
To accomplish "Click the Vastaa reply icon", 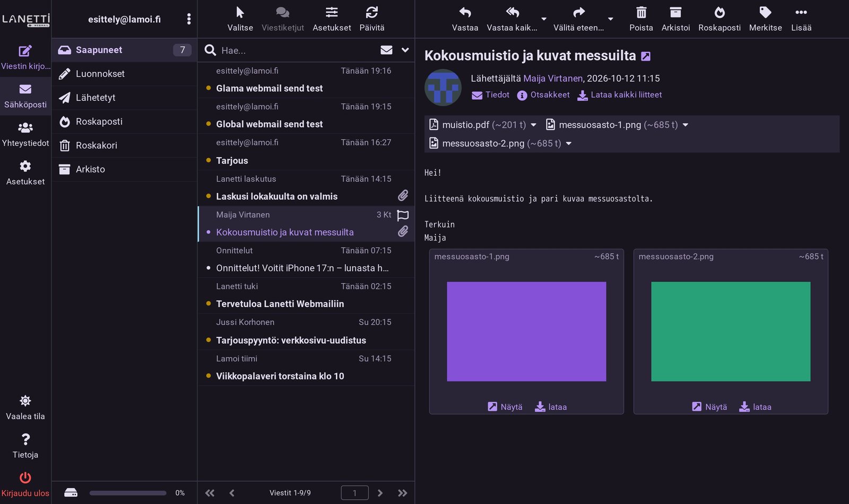I will point(465,12).
